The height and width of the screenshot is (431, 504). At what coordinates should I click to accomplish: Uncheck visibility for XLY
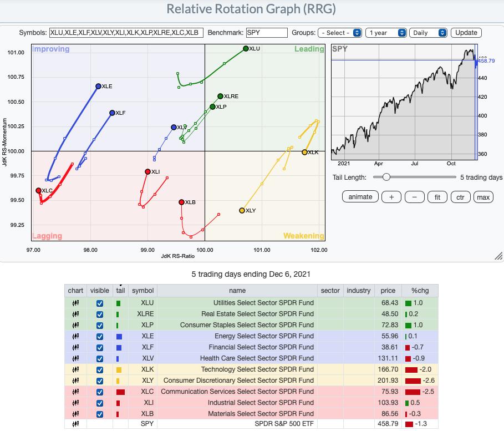point(100,381)
